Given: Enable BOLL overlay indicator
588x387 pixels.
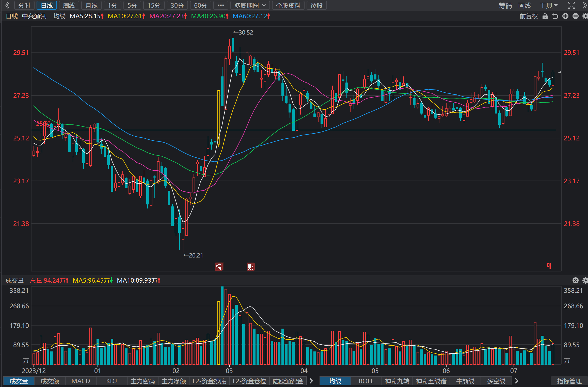Looking at the screenshot, I should coord(366,381).
